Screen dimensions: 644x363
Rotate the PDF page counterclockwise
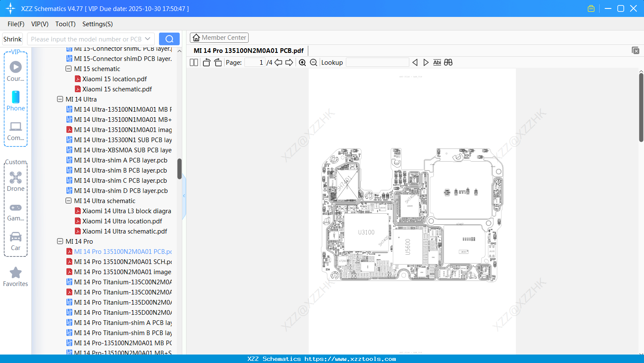coord(206,63)
